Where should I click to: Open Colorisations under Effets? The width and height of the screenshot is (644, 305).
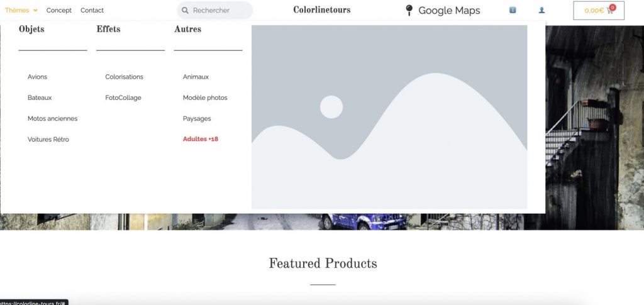coord(124,77)
